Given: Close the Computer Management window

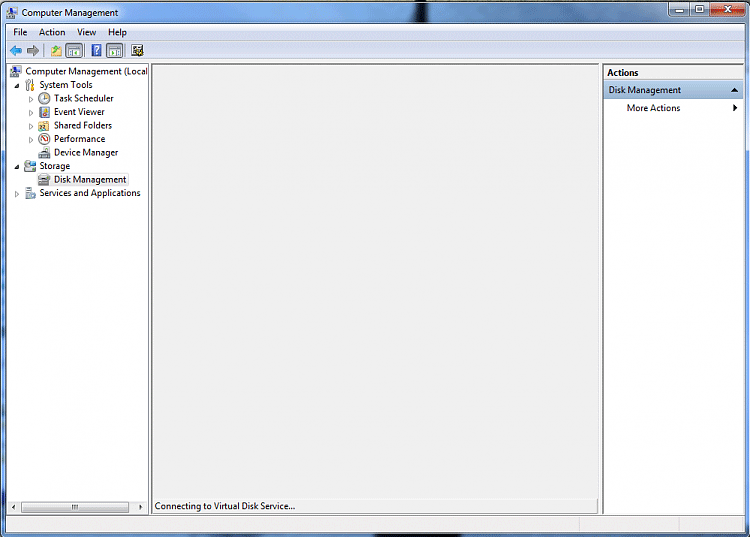Looking at the screenshot, I should click(728, 10).
